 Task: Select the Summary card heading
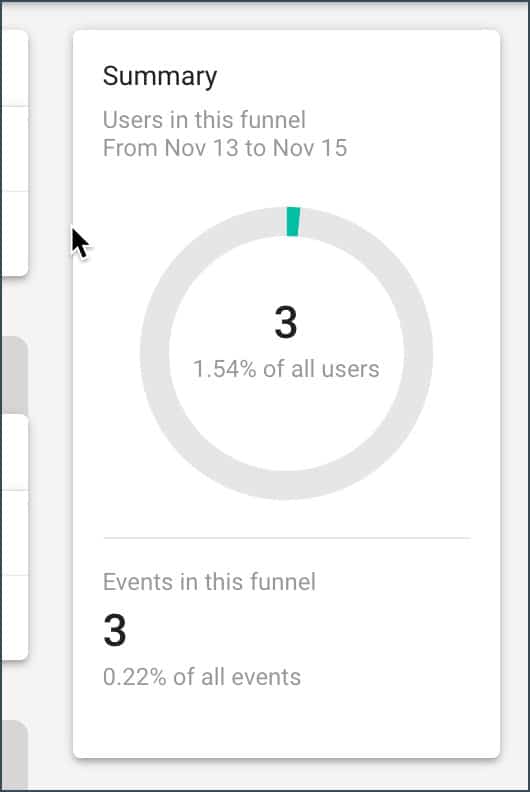[x=160, y=76]
